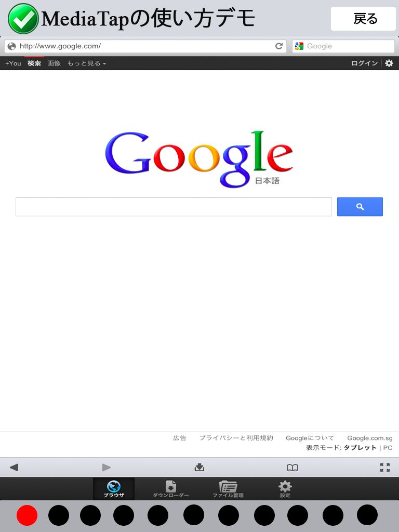Screen dimensions: 399x532
Task: Click the ログイン link
Action: 364,63
